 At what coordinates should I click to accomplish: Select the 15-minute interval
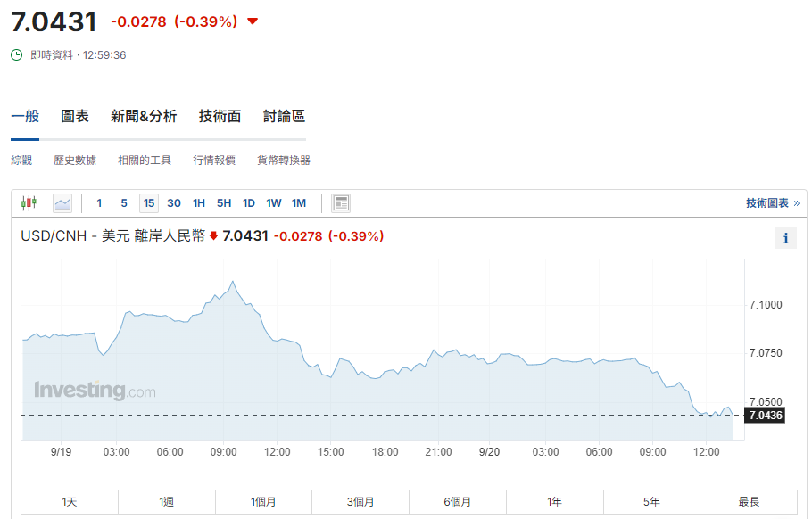(149, 203)
